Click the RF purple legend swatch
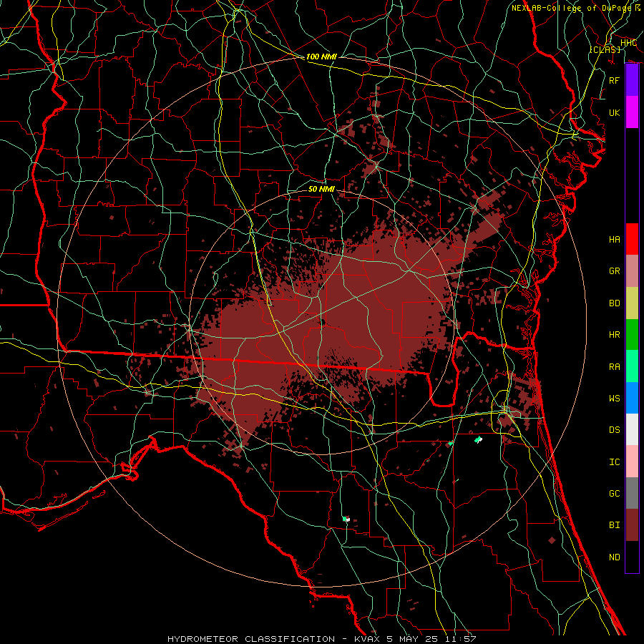Viewport: 644px width, 644px height. [x=632, y=80]
